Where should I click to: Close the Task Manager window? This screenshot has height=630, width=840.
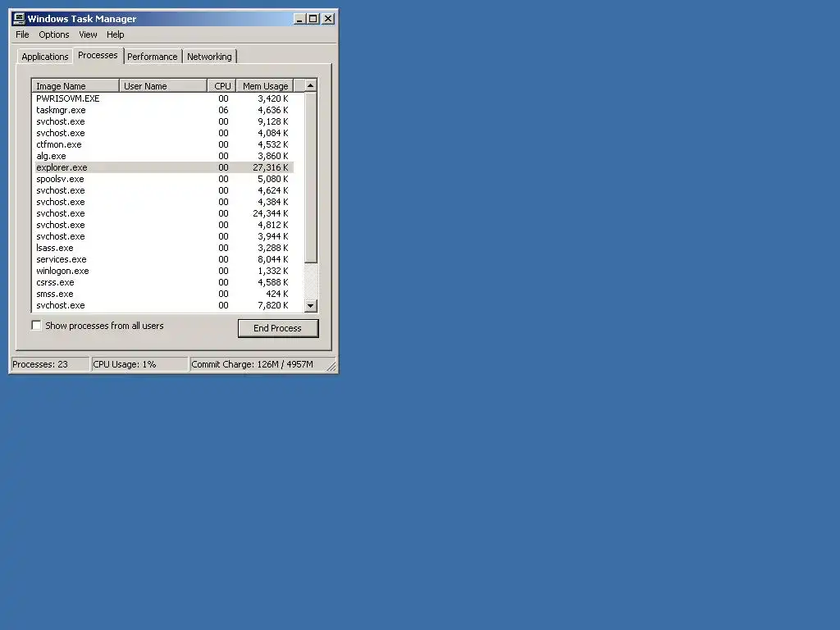[328, 19]
